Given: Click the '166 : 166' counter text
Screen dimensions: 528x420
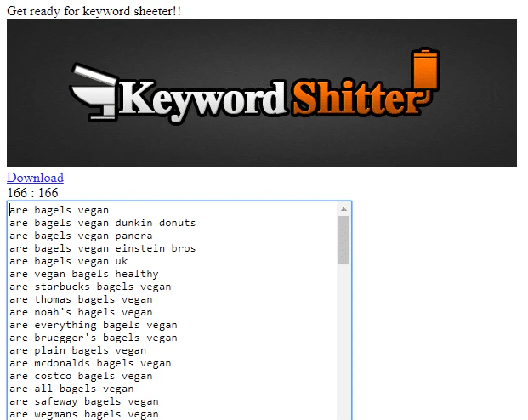Looking at the screenshot, I should tap(32, 193).
